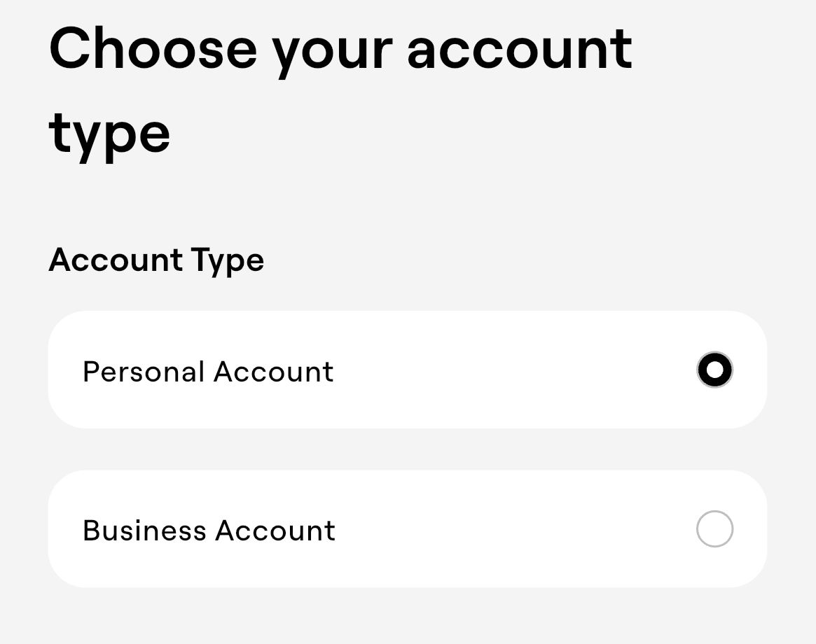Click the word "Business" in second option

(144, 531)
